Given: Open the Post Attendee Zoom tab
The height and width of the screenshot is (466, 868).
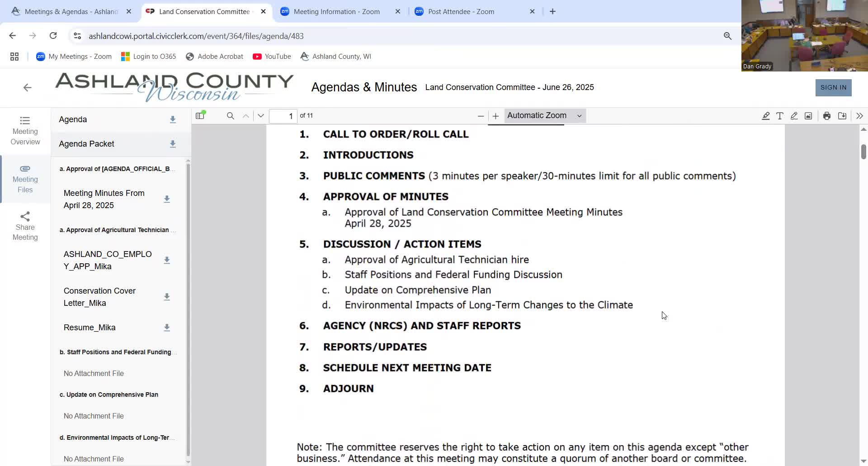Looking at the screenshot, I should 461,11.
